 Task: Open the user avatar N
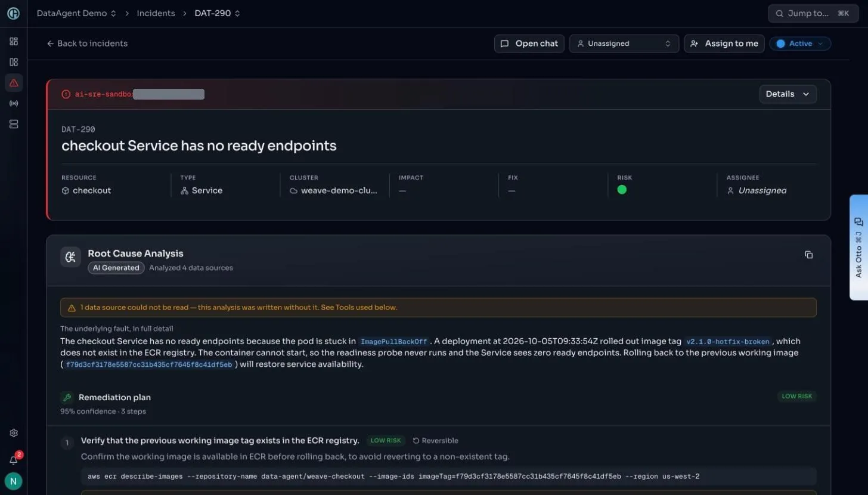[13, 481]
